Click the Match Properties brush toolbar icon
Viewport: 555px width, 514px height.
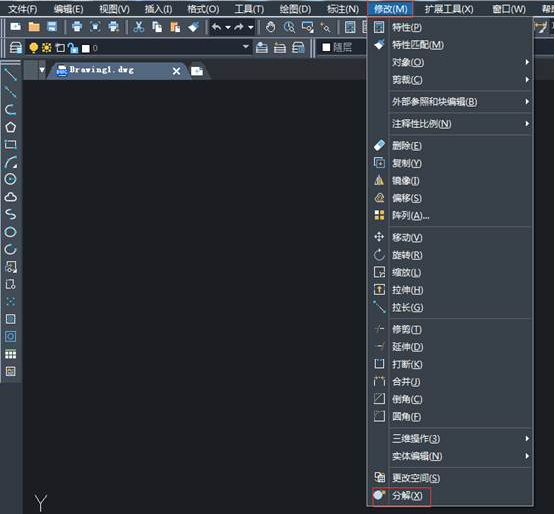[193, 27]
